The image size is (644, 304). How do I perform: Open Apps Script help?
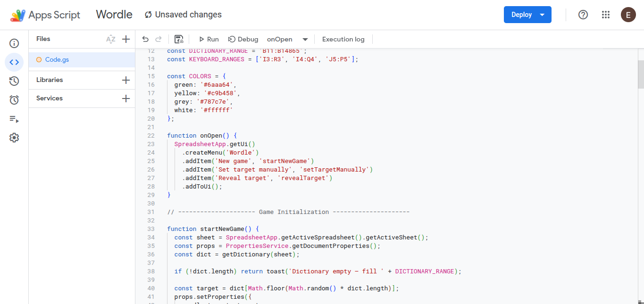click(x=583, y=15)
